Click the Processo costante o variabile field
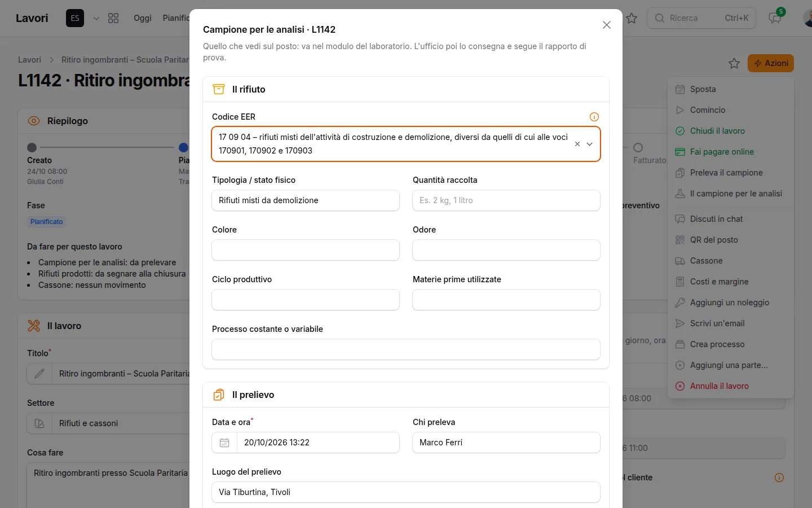Screen dimensions: 812x508 (x=406, y=349)
